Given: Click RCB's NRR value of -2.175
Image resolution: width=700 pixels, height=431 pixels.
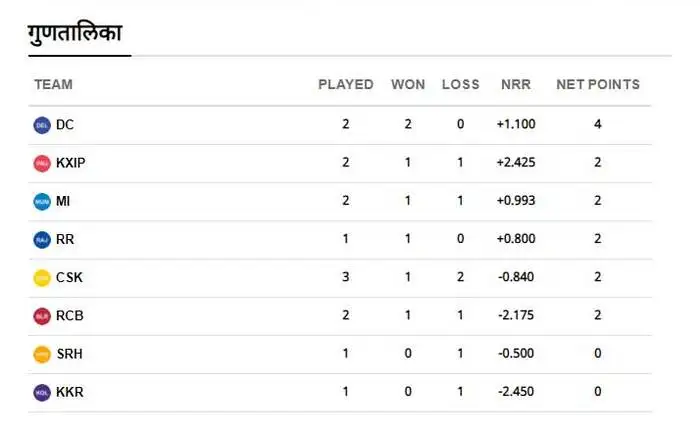Looking at the screenshot, I should (x=516, y=316).
